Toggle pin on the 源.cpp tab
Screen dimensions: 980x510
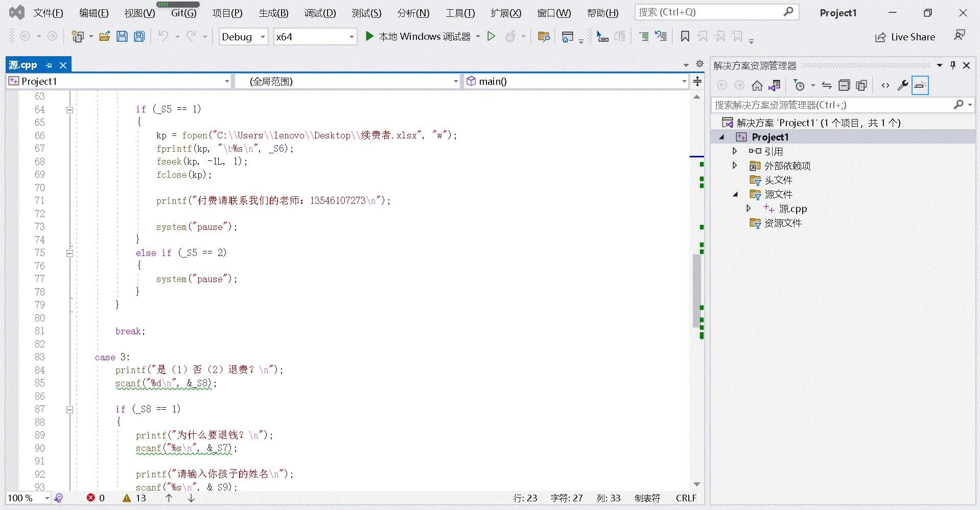[49, 65]
